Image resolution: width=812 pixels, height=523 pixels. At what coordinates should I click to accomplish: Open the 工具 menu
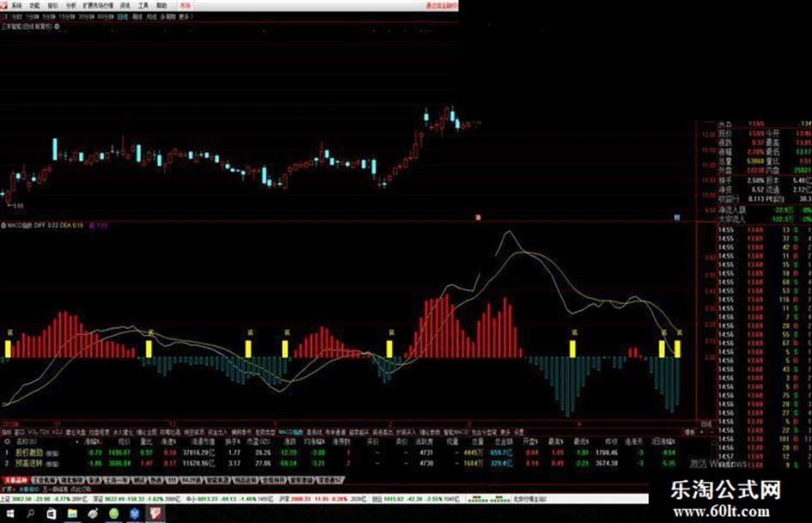tap(143, 6)
